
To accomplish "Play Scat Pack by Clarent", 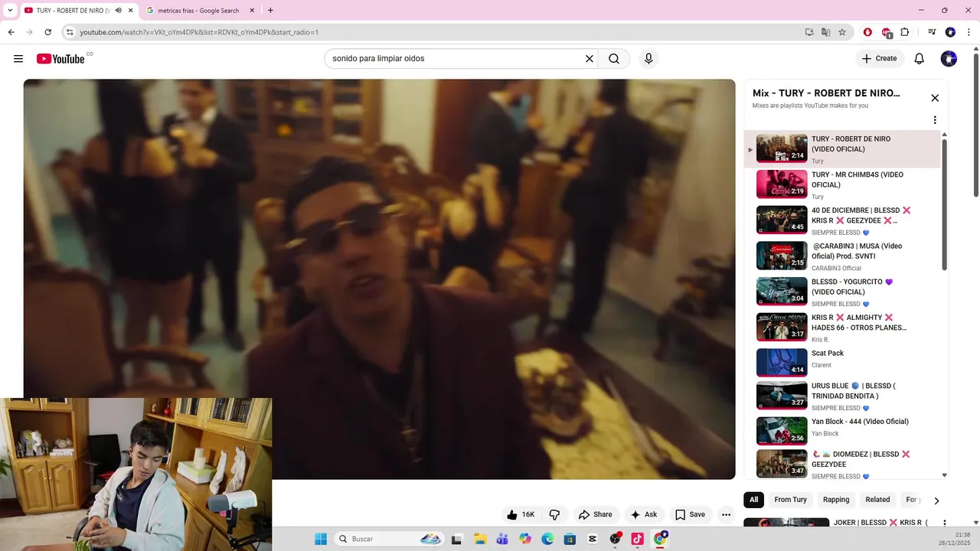I will [842, 363].
